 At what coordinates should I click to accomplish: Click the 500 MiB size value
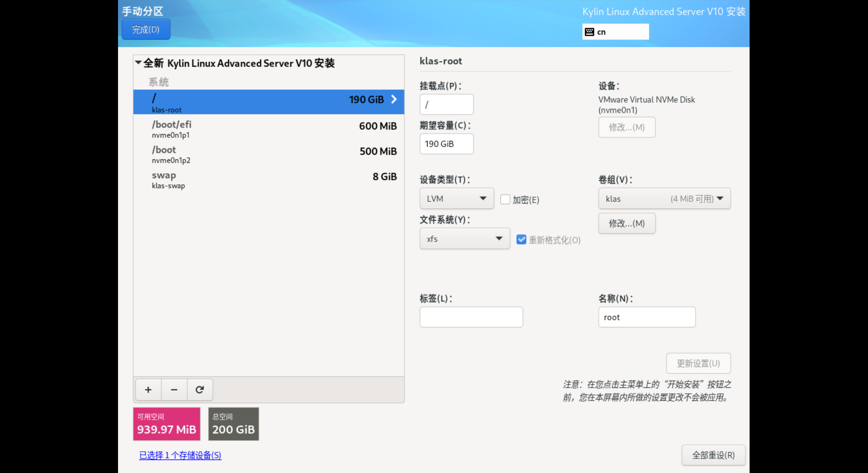coord(378,151)
